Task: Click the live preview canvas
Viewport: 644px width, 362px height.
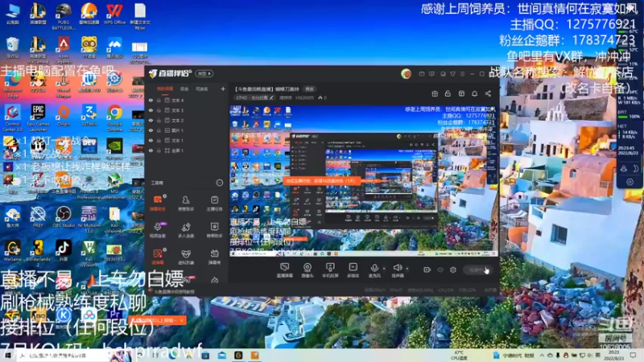Action: pos(364,181)
